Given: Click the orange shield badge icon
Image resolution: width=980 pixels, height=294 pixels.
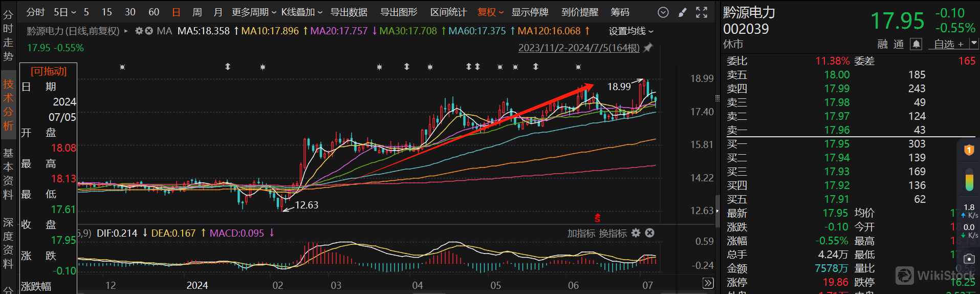Looking at the screenshot, I should [969, 150].
